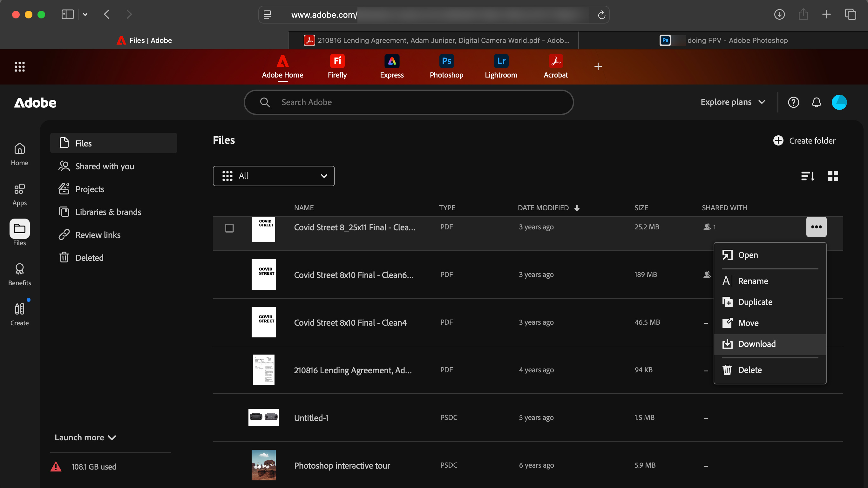Image resolution: width=868 pixels, height=488 pixels.
Task: Choose Open from the context menu
Action: [770, 255]
